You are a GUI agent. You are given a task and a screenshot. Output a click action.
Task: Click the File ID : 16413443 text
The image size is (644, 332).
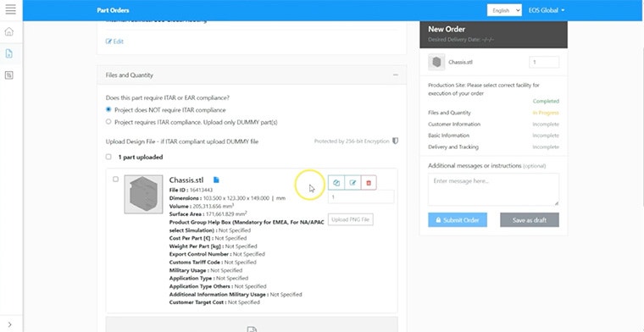(191, 190)
